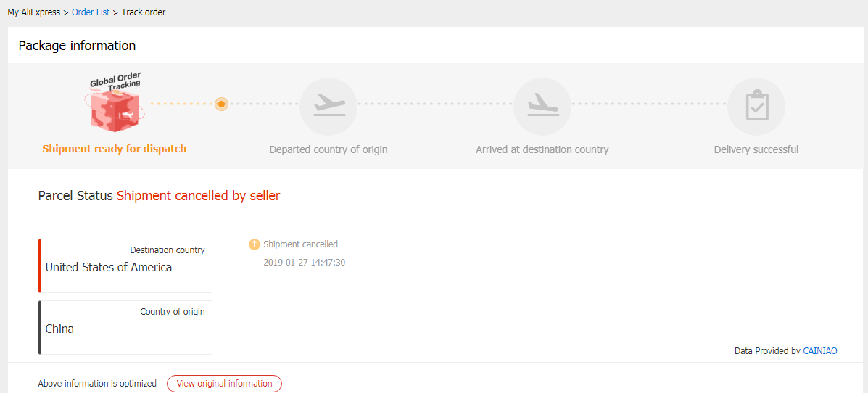Click the 2019-01-27 14:47:30 timestamp
The width and height of the screenshot is (868, 399).
[x=305, y=263]
